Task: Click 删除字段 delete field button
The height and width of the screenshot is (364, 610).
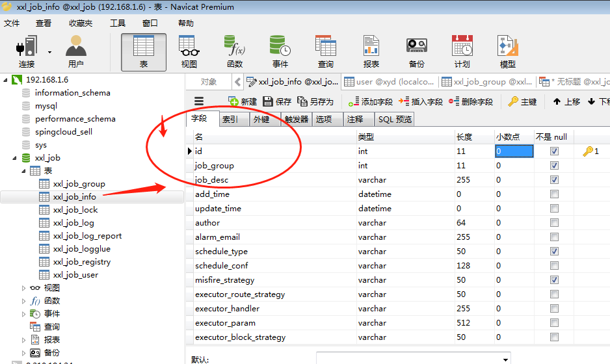Action: coord(471,101)
